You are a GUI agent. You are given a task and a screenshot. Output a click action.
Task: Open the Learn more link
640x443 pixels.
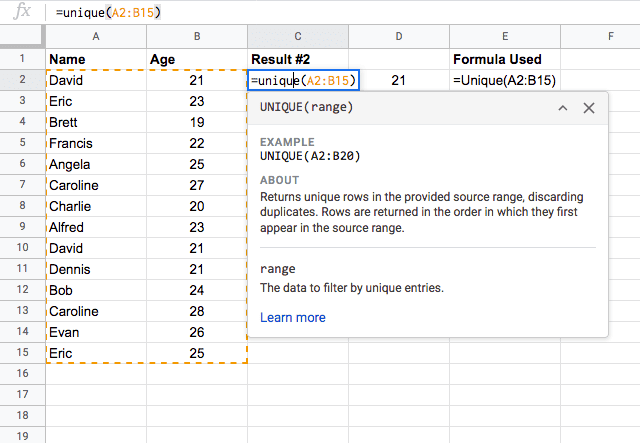tap(293, 317)
